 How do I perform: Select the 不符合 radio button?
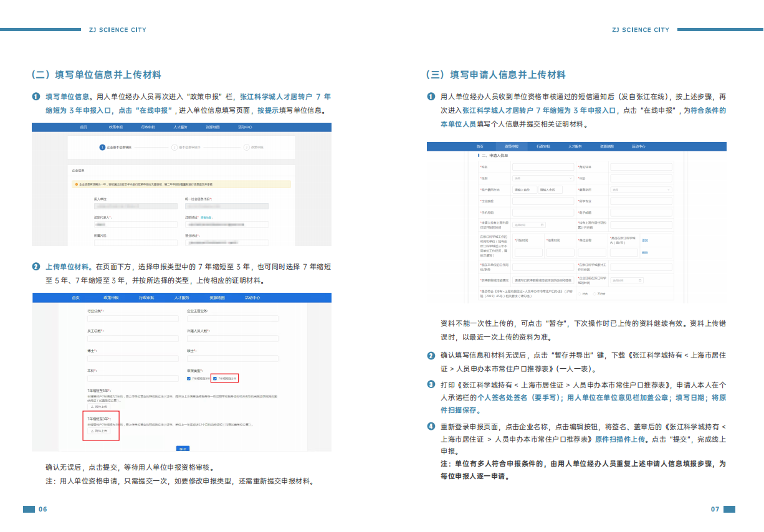pyautogui.click(x=594, y=293)
